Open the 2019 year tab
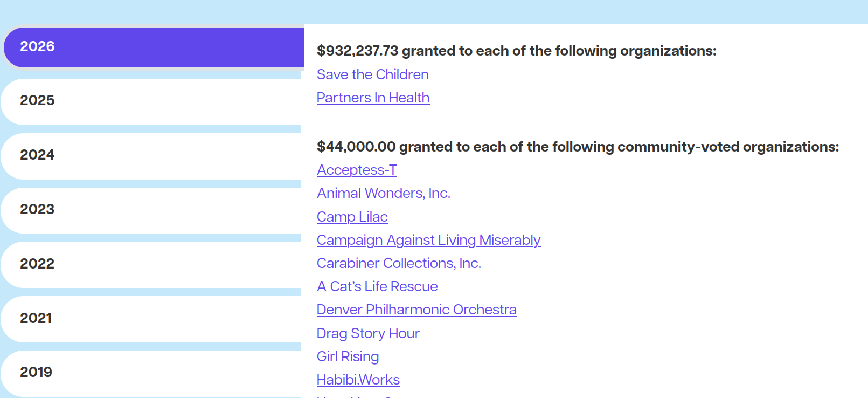Screen dimensions: 868x398 point(151,373)
